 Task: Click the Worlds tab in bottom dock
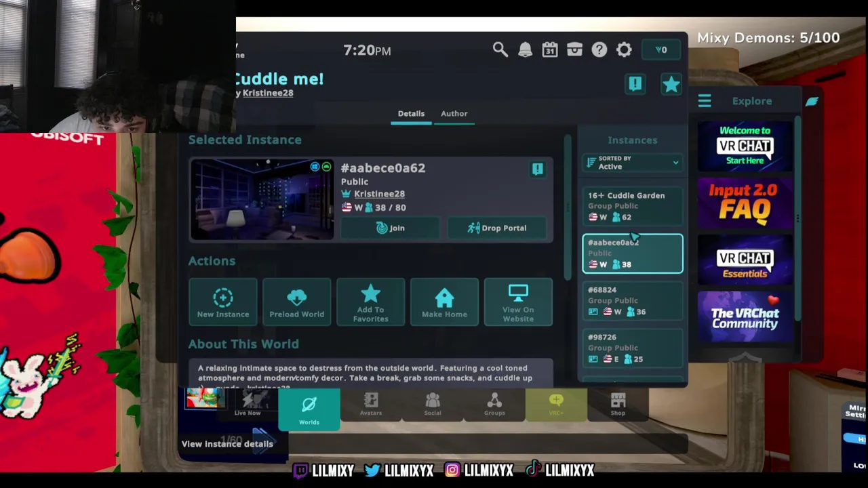(x=309, y=409)
